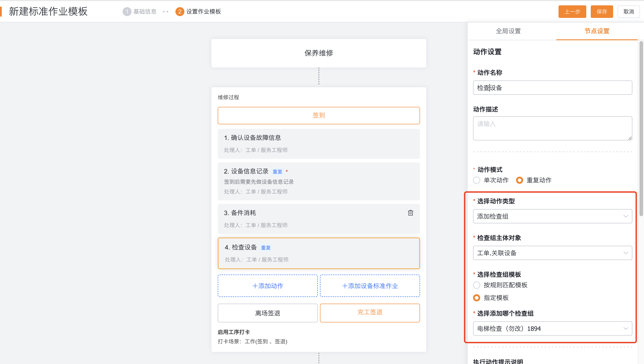Screen dimensions: 644x364
Task: Click step 2 设置作业模板 circle indicator
Action: [179, 11]
